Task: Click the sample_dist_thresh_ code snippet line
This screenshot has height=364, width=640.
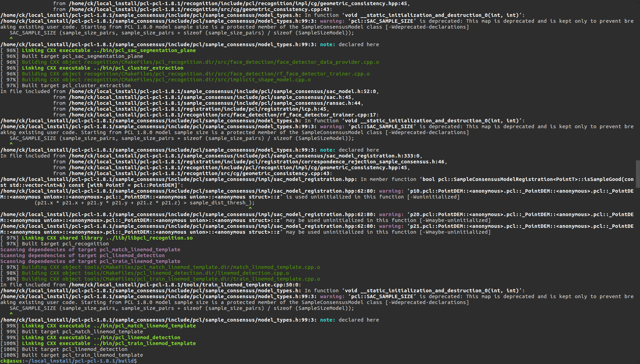Action: (x=145, y=203)
